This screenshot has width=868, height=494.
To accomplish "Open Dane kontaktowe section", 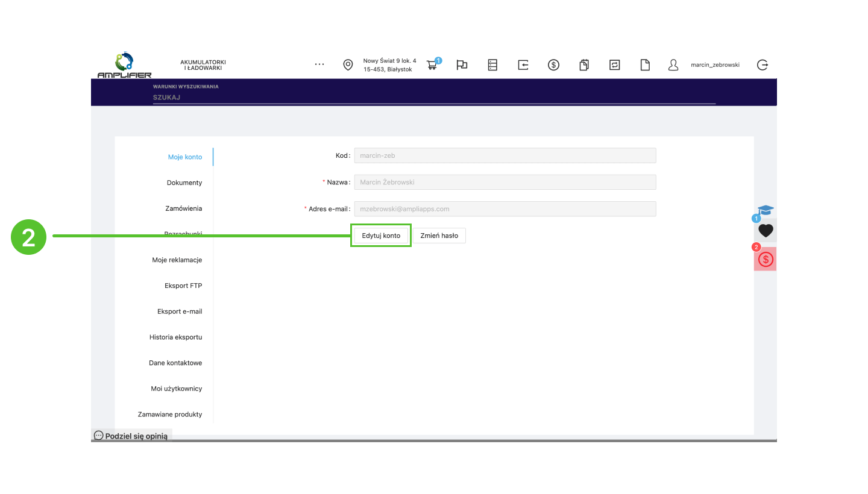I will tap(175, 363).
